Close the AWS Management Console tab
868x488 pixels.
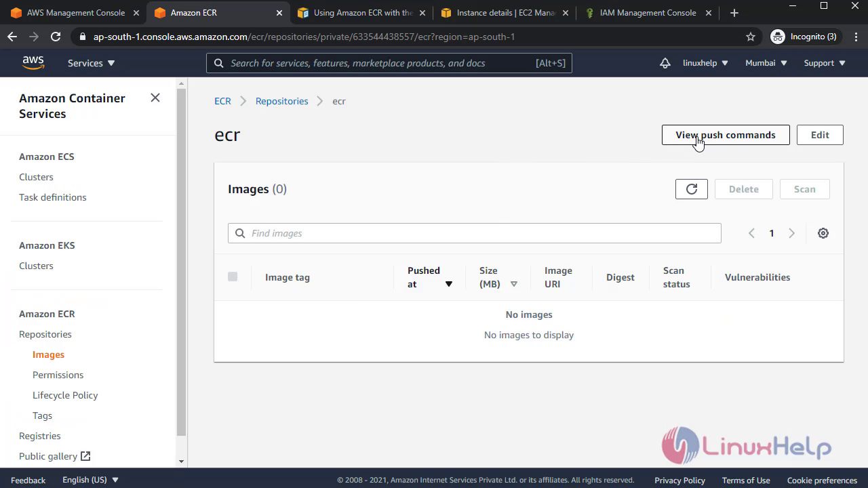(x=136, y=13)
